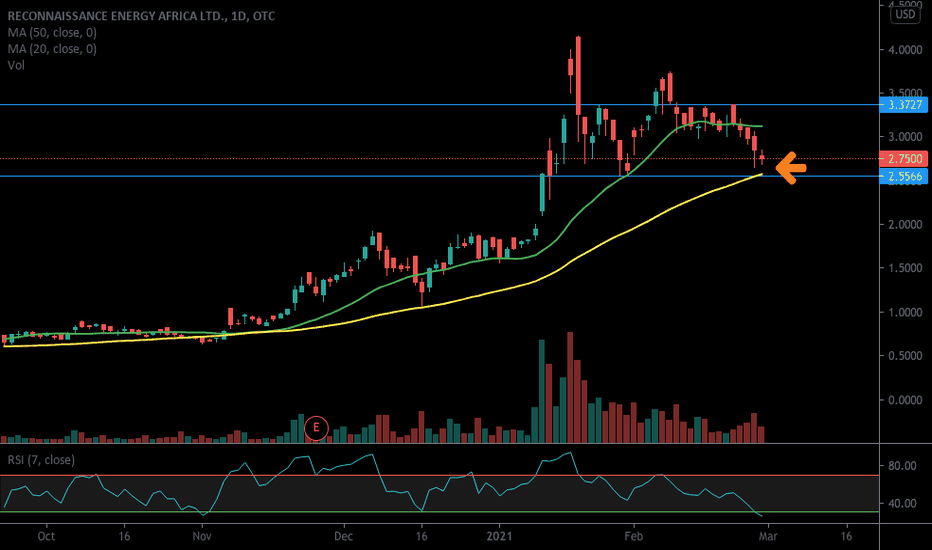
Task: Click the tallest red volume bar
Action: 571,387
